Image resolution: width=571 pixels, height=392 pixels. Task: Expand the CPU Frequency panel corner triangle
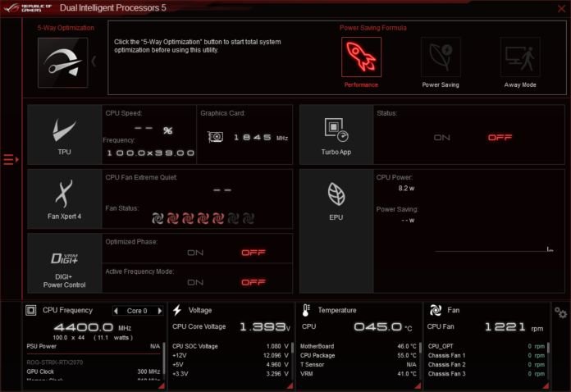[162, 385]
